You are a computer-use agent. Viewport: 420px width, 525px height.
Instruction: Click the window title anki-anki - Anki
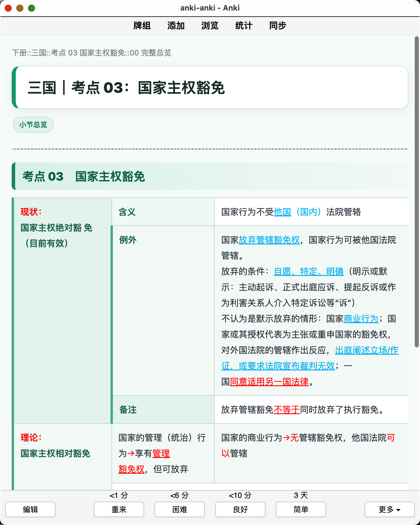[210, 8]
